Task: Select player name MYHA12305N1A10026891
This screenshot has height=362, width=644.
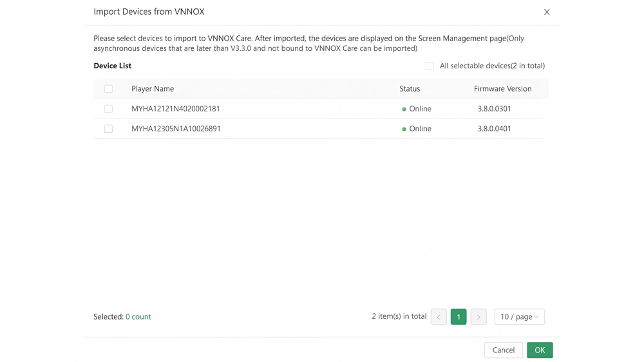Action: tap(176, 129)
